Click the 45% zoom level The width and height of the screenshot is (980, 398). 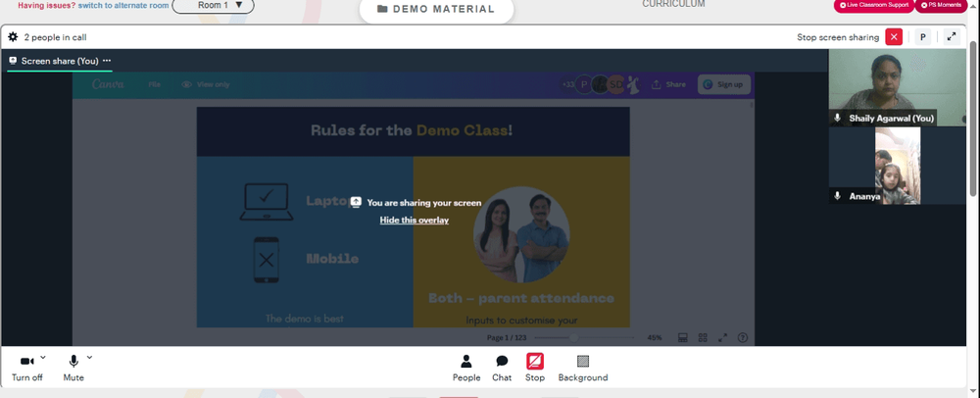pos(655,337)
